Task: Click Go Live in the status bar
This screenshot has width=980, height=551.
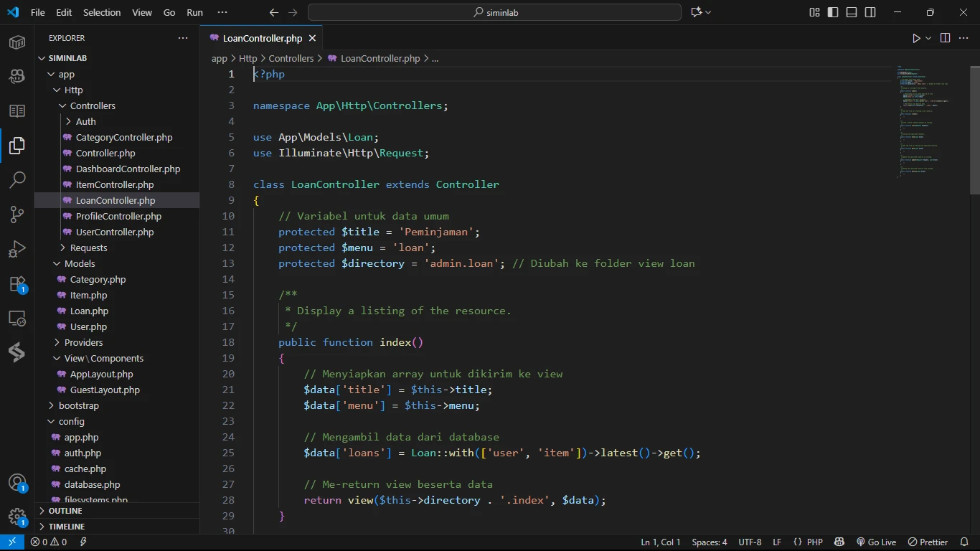Action: pyautogui.click(x=876, y=542)
